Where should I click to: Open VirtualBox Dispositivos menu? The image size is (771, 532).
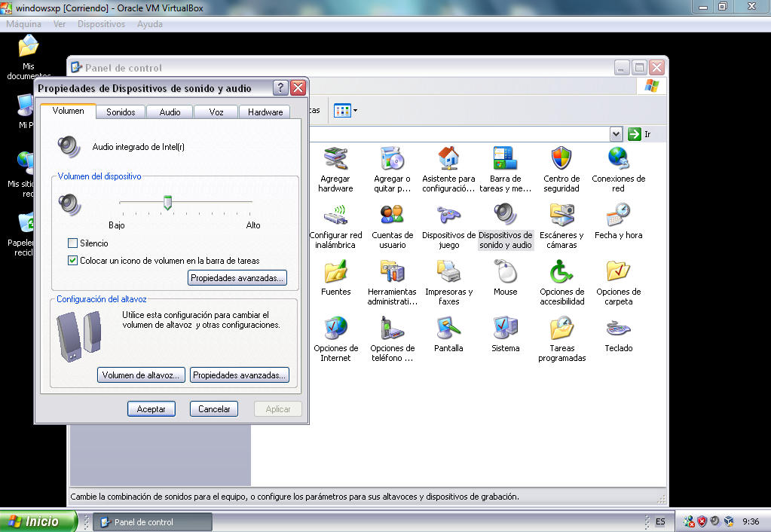(x=101, y=24)
